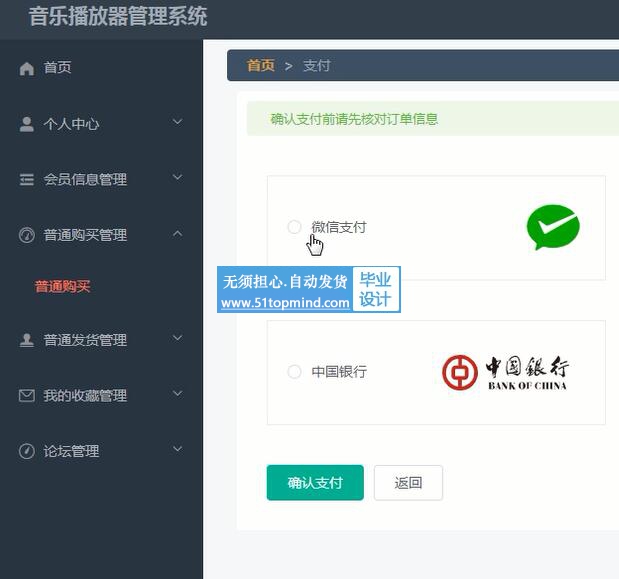Expand 会员信息管理 using its chevron

click(x=178, y=177)
